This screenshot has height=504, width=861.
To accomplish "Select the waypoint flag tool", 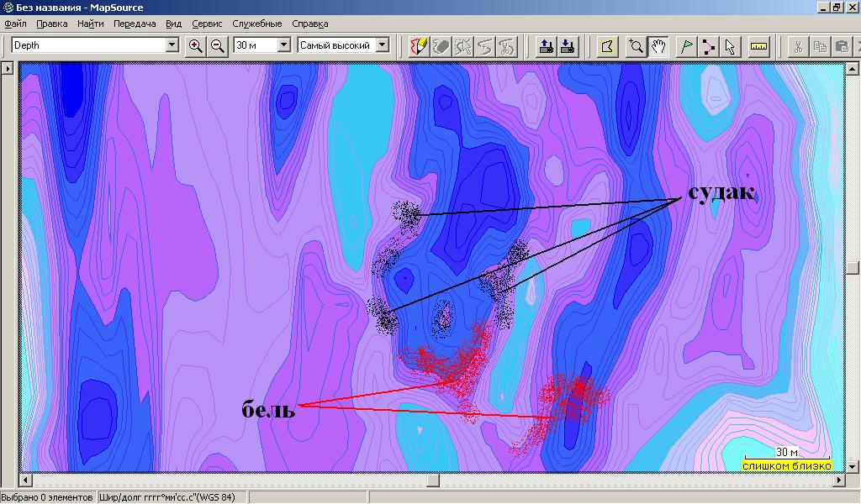I will [x=686, y=46].
